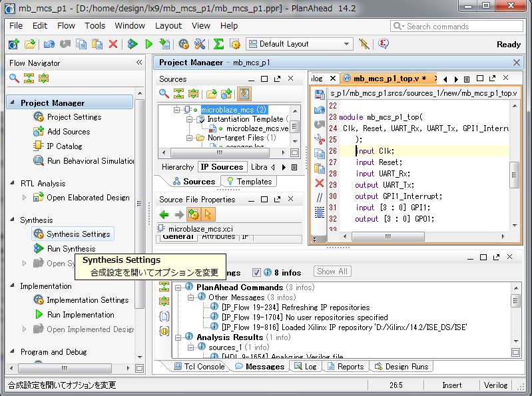This screenshot has width=532, height=396.
Task: Click Add Sources in Flow Navigator
Action: coord(62,132)
